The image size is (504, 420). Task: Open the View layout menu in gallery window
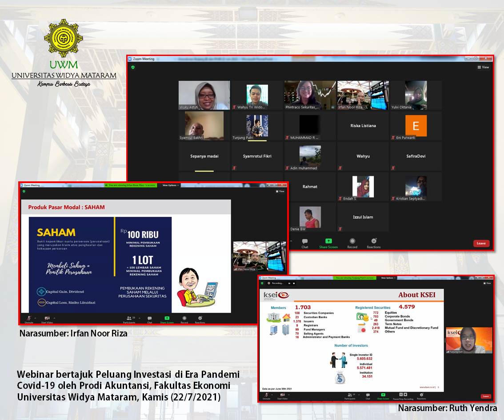[483, 67]
